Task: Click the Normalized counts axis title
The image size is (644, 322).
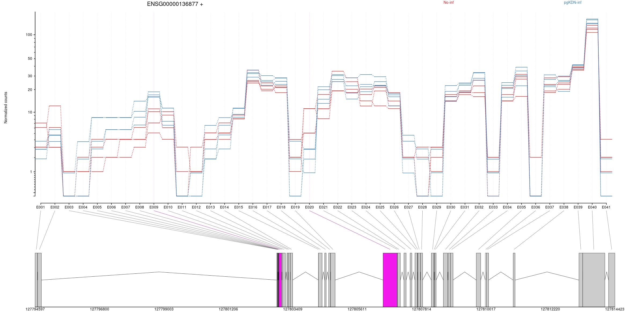Action: 6,108
